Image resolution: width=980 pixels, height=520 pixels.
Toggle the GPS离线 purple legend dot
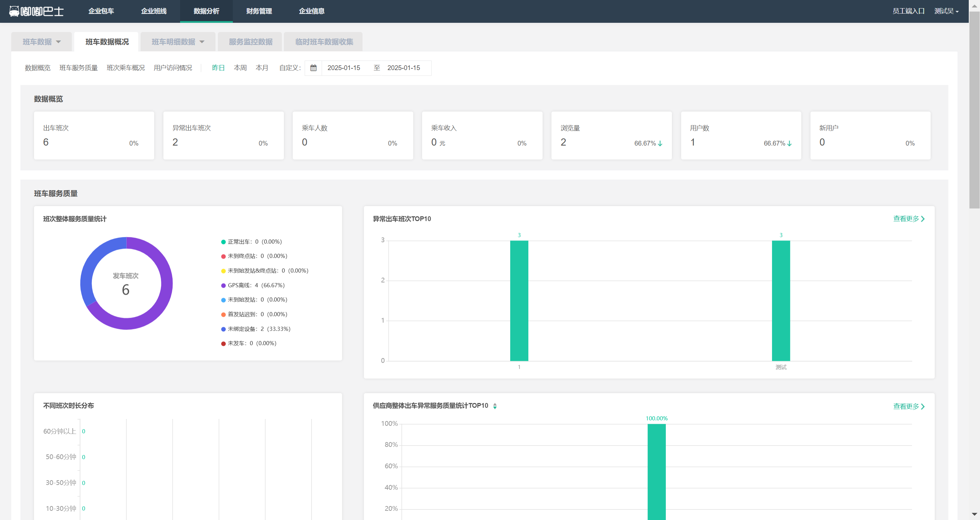[223, 285]
